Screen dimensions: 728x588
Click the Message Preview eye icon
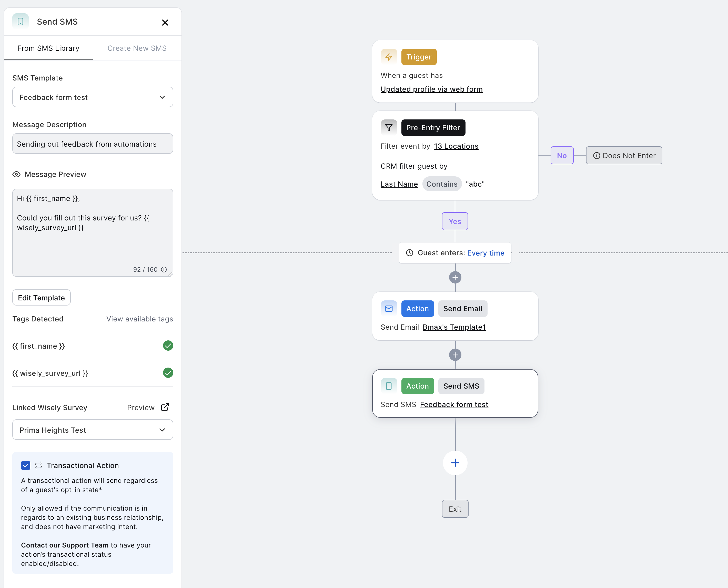point(16,175)
